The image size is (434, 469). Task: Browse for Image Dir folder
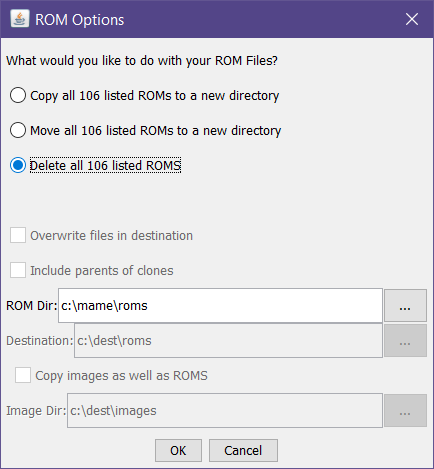405,411
